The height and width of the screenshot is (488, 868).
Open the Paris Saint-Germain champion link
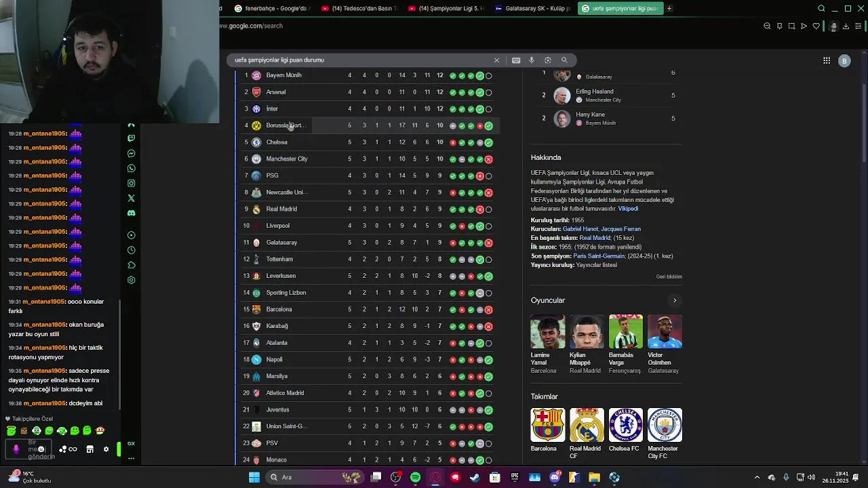tap(599, 256)
